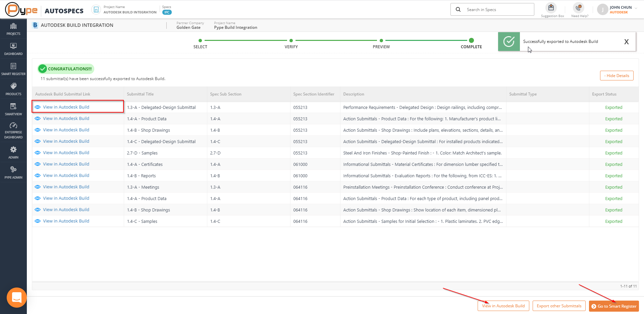
Task: Click the Preinstallation Meetings description cell
Action: [x=423, y=187]
